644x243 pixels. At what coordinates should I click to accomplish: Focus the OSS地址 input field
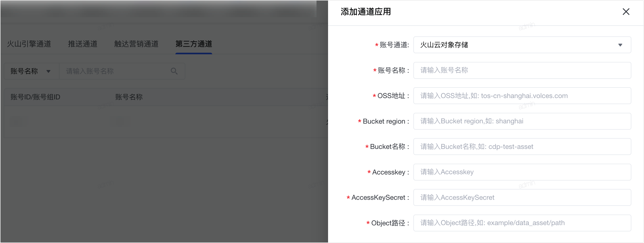point(522,96)
